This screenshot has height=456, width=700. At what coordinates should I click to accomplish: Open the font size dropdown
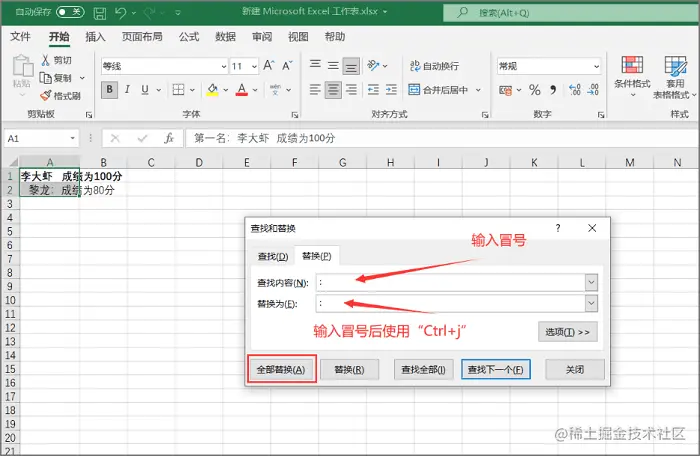click(254, 66)
